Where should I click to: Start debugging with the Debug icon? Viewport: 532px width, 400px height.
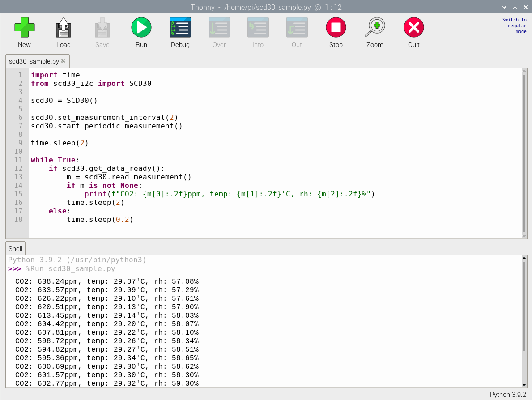point(180,28)
